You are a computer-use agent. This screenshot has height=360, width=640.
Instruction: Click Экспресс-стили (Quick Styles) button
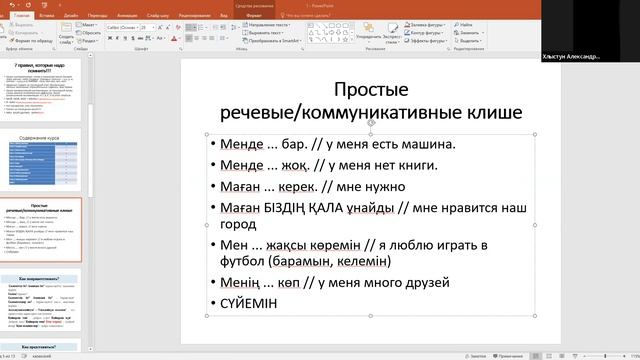point(392,33)
